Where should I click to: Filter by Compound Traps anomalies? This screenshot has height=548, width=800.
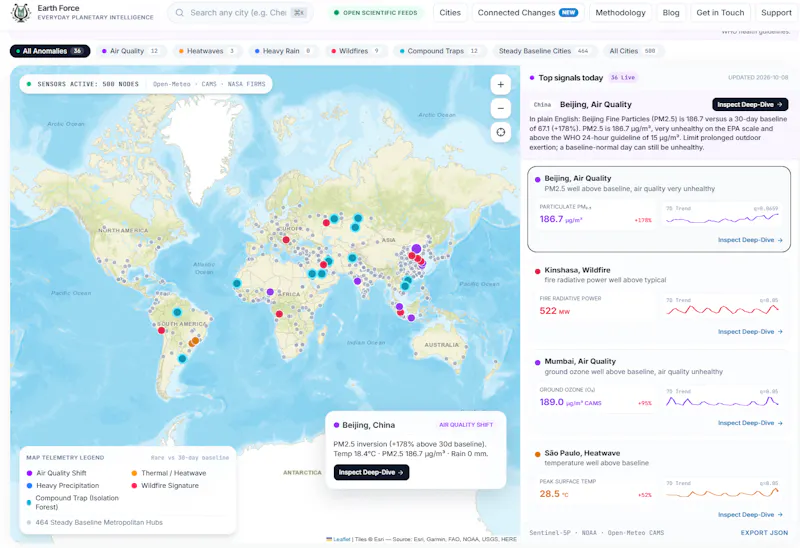click(439, 51)
